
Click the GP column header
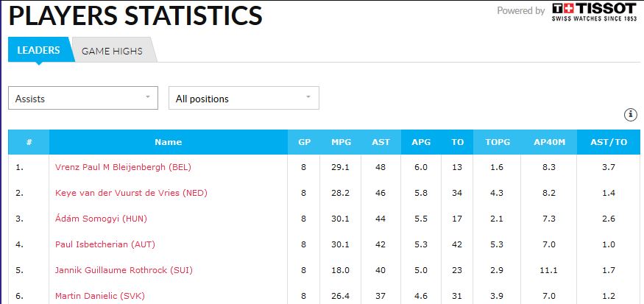click(x=304, y=142)
